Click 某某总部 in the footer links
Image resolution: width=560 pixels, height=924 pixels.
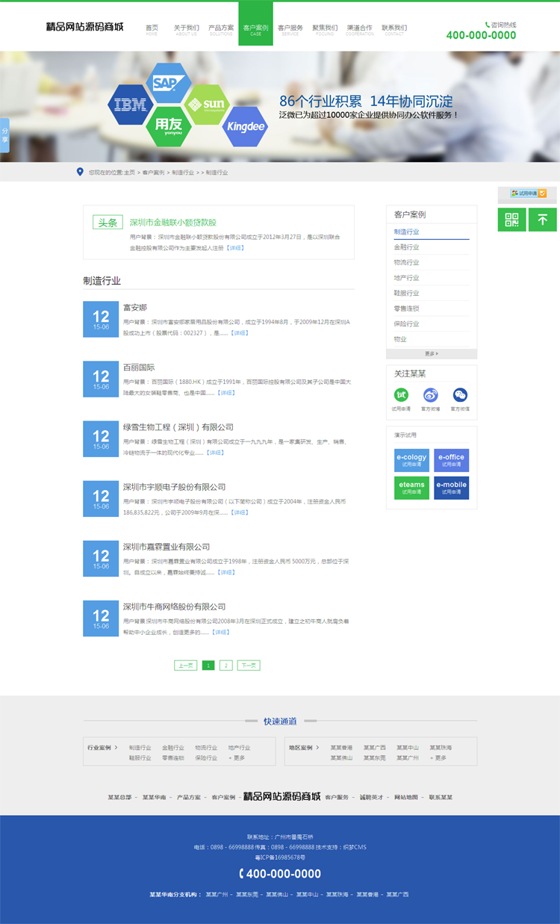coord(119,797)
